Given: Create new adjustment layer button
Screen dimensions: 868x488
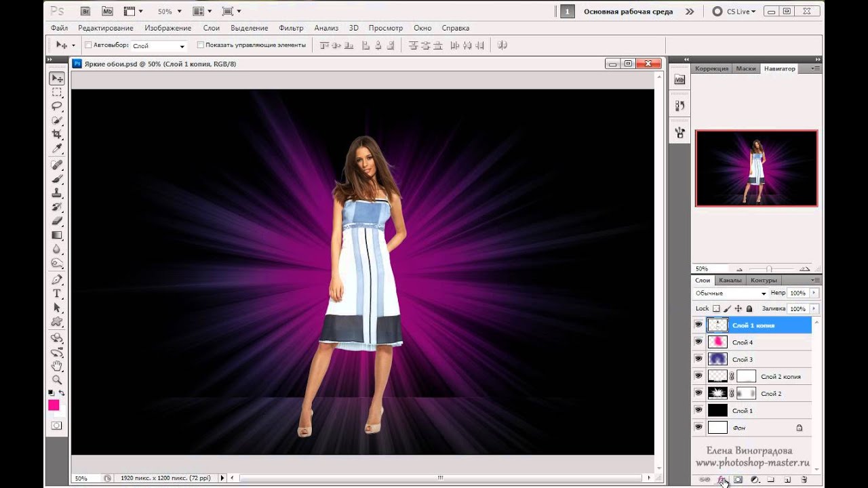Looking at the screenshot, I should (754, 480).
